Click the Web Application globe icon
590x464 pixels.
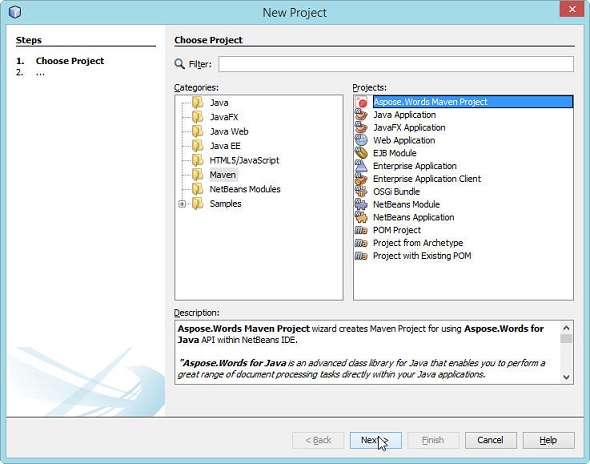(x=361, y=140)
